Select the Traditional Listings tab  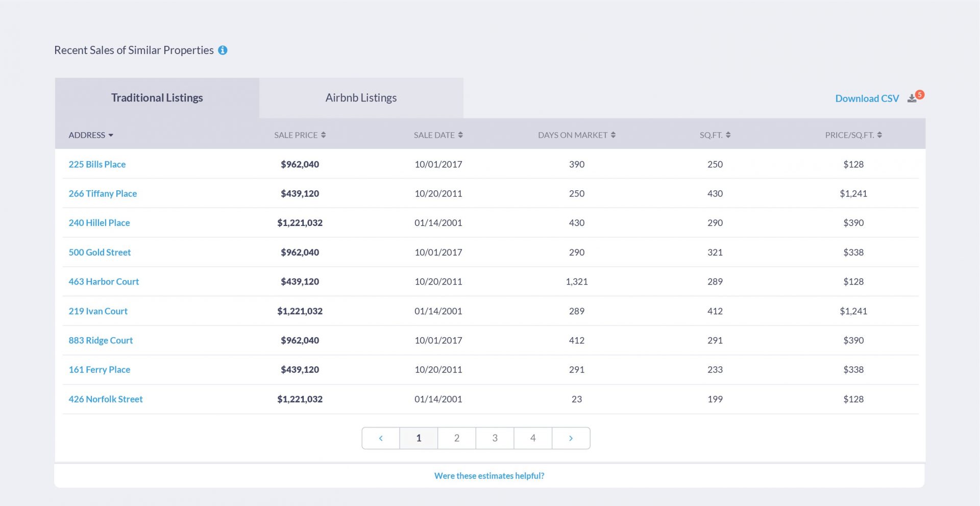click(x=157, y=97)
